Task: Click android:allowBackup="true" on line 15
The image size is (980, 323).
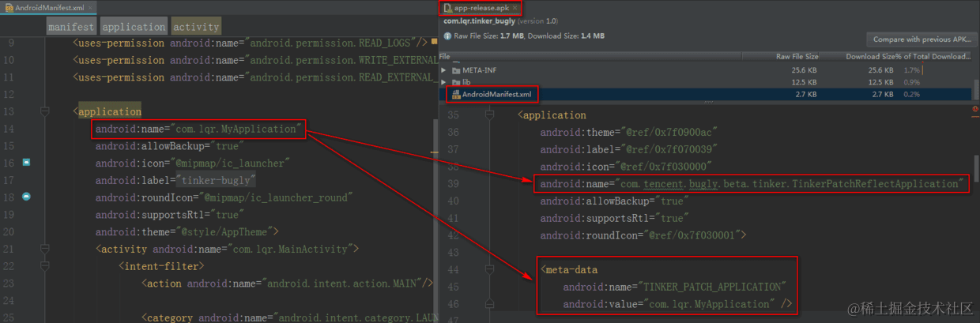Action: pyautogui.click(x=169, y=146)
